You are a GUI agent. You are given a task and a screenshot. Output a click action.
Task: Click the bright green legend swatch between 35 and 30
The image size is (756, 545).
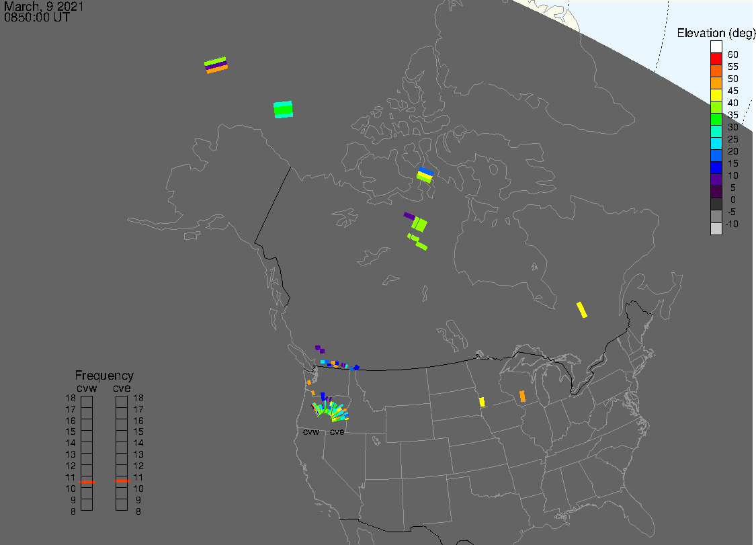point(716,119)
